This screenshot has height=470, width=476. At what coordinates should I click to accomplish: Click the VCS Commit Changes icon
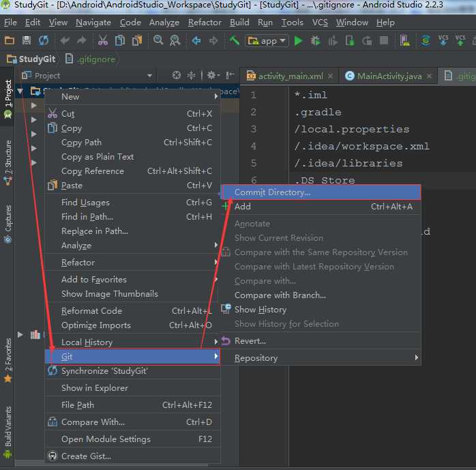(460, 40)
